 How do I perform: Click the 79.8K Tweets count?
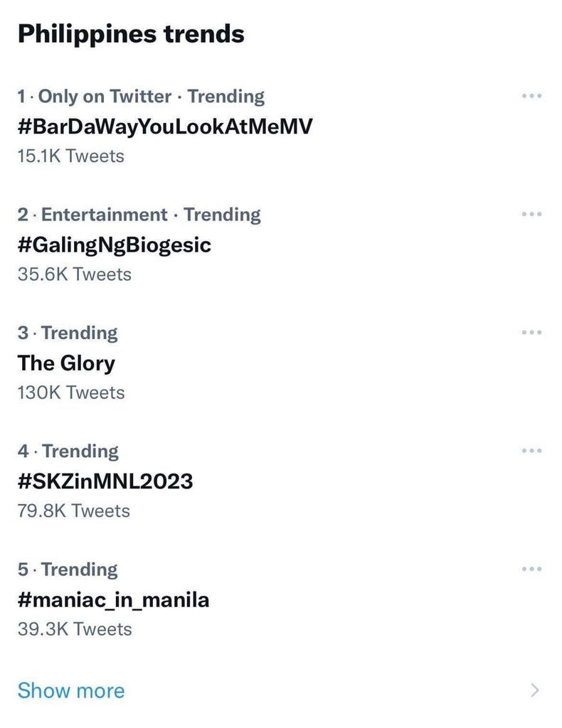(73, 510)
